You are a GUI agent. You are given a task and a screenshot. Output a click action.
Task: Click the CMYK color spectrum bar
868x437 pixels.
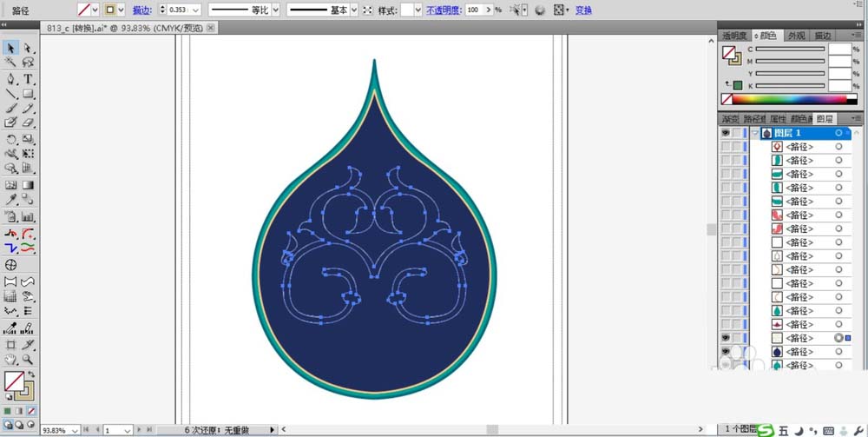(x=789, y=100)
